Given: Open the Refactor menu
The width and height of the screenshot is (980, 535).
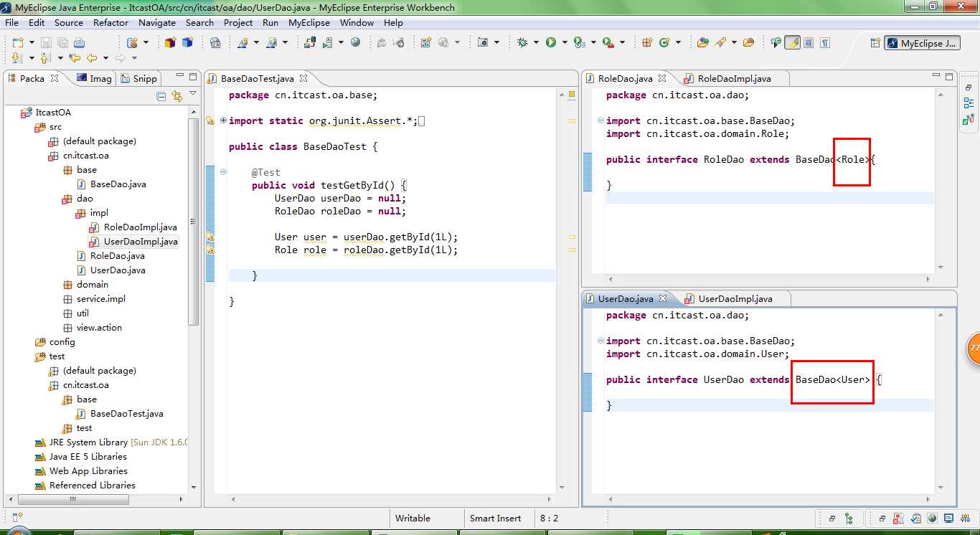Looking at the screenshot, I should click(x=110, y=22).
